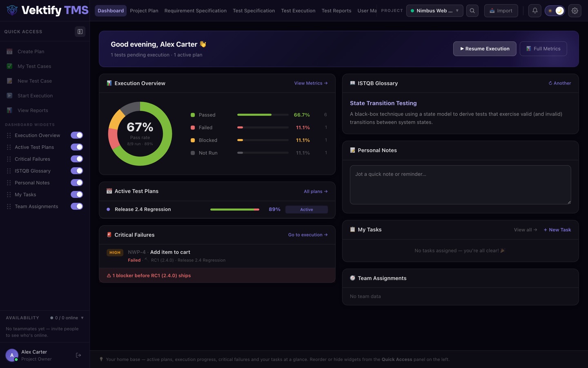Image resolution: width=588 pixels, height=368 pixels.
Task: Toggle the Critical Failures widget switch
Action: (x=77, y=159)
